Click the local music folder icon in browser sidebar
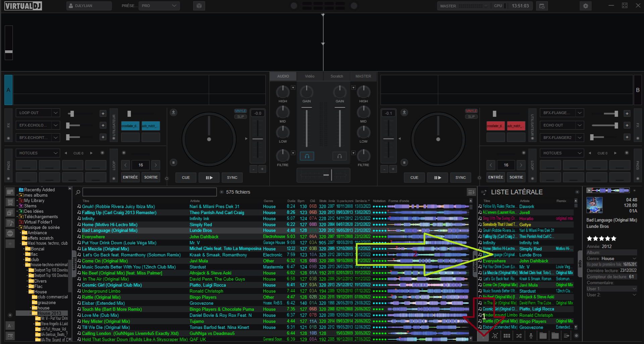This screenshot has height=344, width=644. pyautogui.click(x=10, y=192)
